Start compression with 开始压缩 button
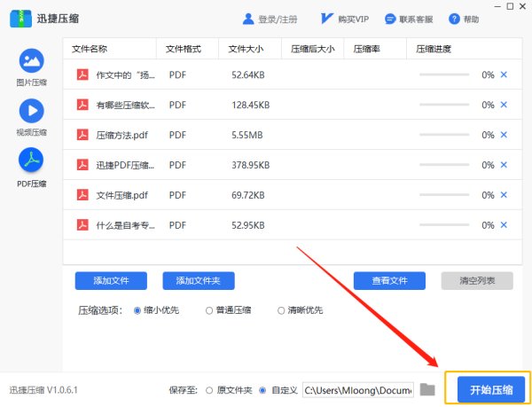 click(x=491, y=390)
